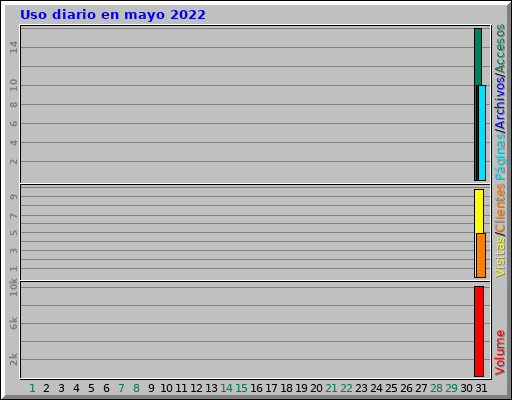
Task: Click the red "Volume" legend label
Action: pyautogui.click(x=500, y=352)
